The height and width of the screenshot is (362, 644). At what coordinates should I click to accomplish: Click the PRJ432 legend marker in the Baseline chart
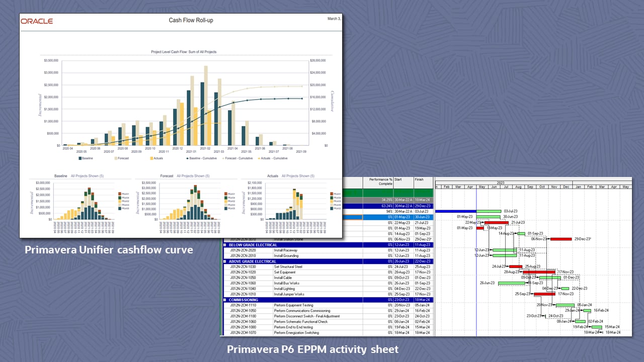119,201
